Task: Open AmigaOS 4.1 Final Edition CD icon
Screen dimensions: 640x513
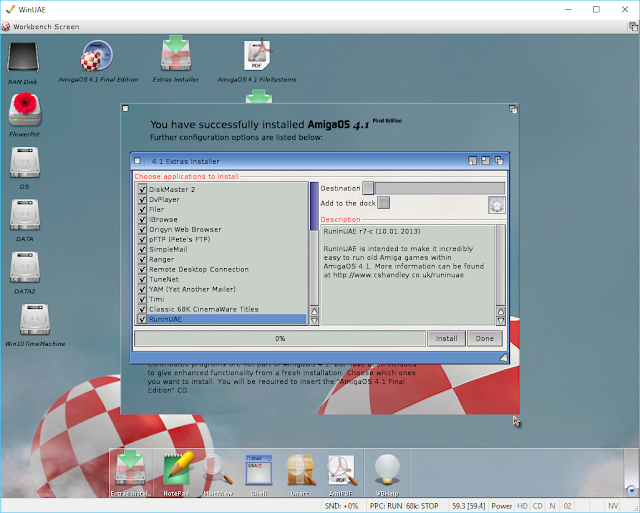Action: point(97,56)
